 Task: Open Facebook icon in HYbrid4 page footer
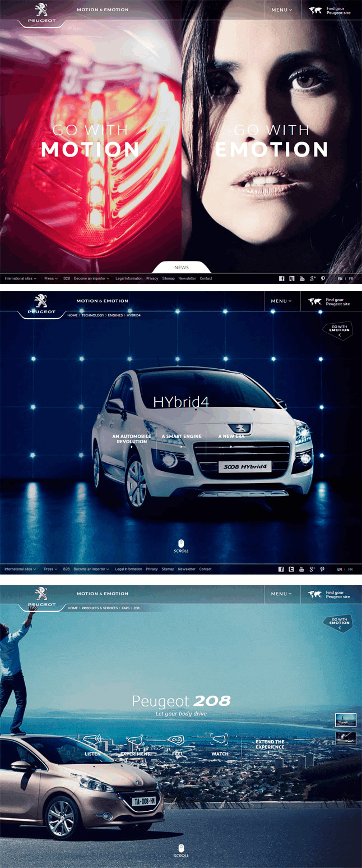click(282, 569)
